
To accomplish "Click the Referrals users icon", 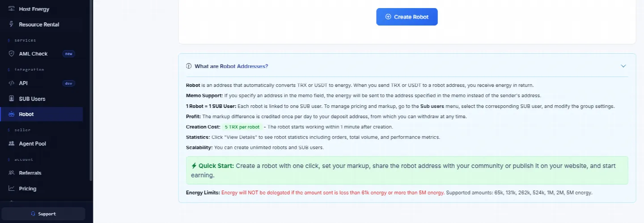I will (12, 173).
